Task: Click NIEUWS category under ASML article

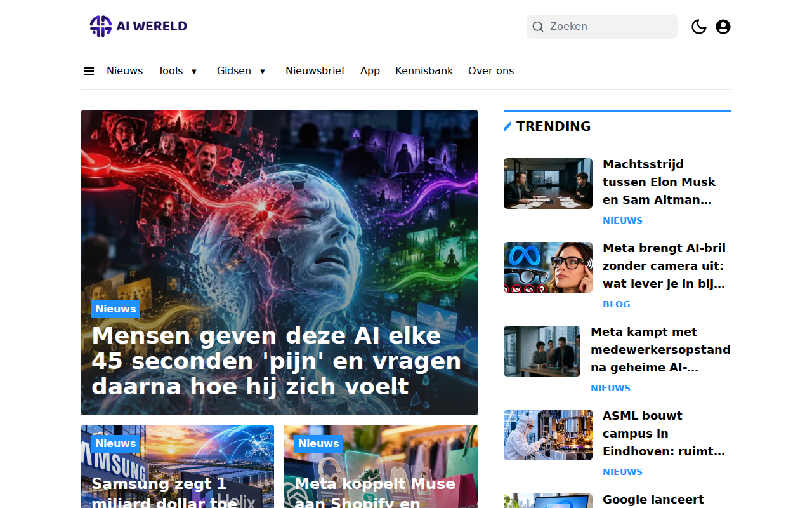Action: coord(622,472)
